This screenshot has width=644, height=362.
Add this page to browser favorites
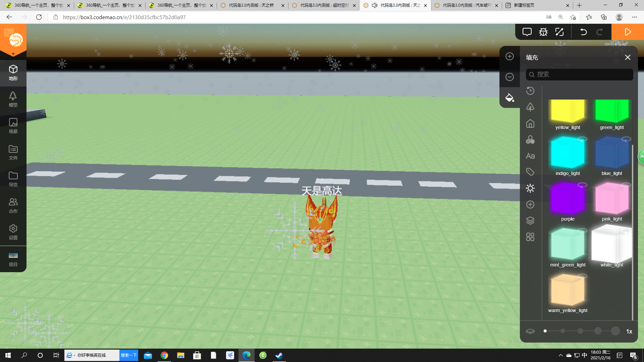(x=573, y=17)
